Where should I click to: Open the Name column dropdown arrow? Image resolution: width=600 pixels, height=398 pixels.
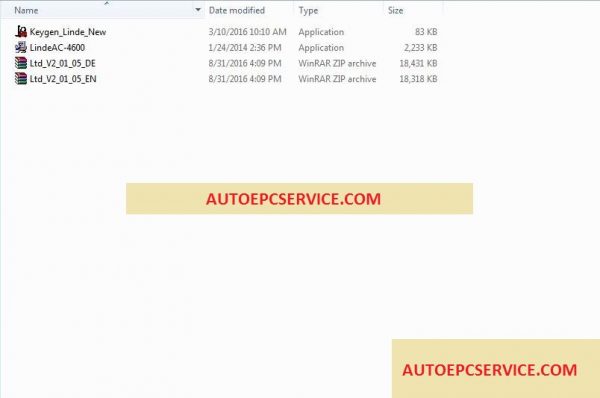tap(198, 10)
